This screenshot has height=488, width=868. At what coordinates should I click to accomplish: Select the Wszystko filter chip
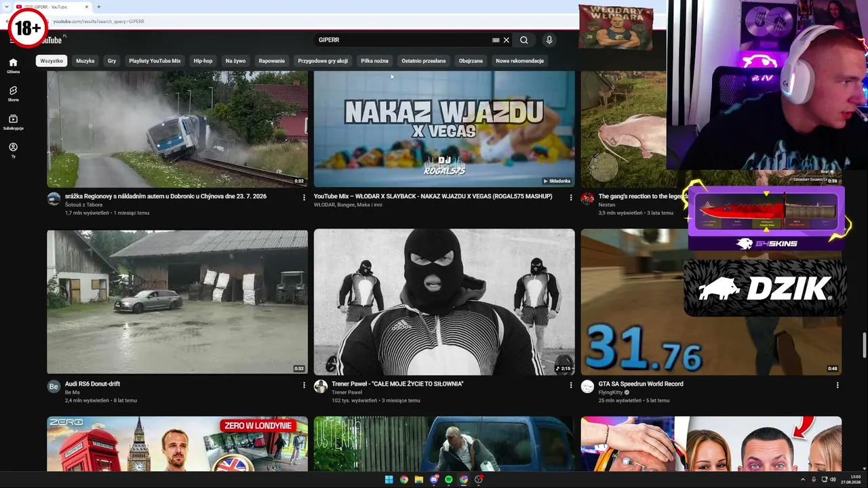click(52, 61)
